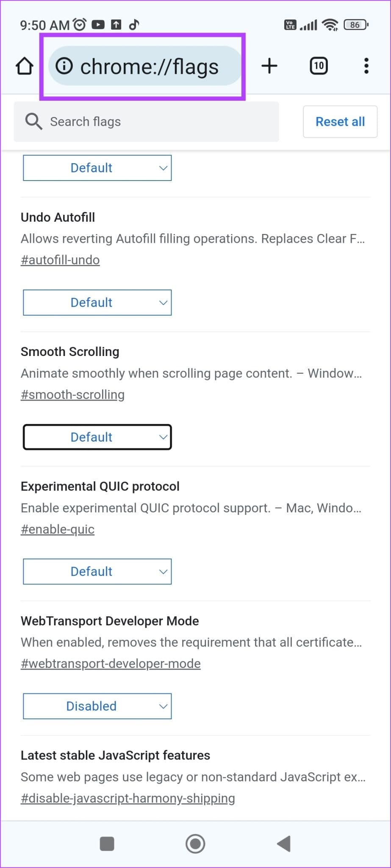Expand the Smooth Scrolling Default dropdown

coord(97,437)
